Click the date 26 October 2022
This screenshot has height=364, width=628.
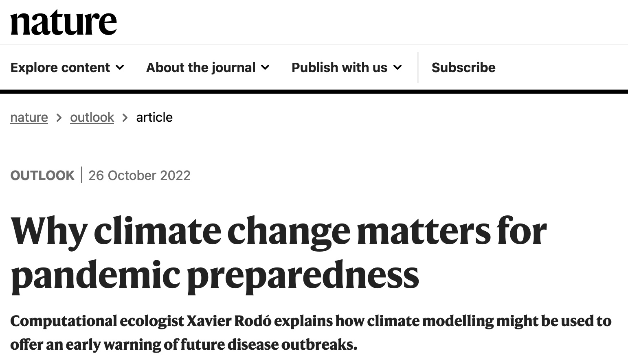coord(139,175)
